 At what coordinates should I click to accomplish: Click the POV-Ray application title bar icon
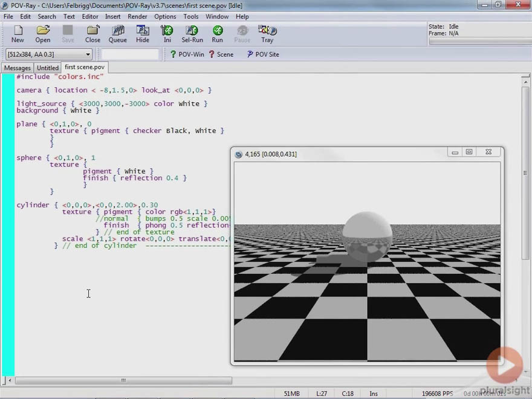(x=5, y=5)
